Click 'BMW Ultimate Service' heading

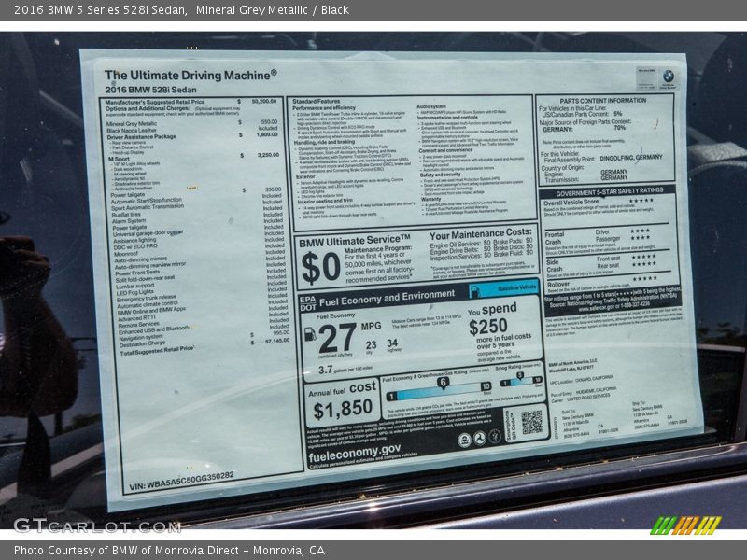click(355, 241)
